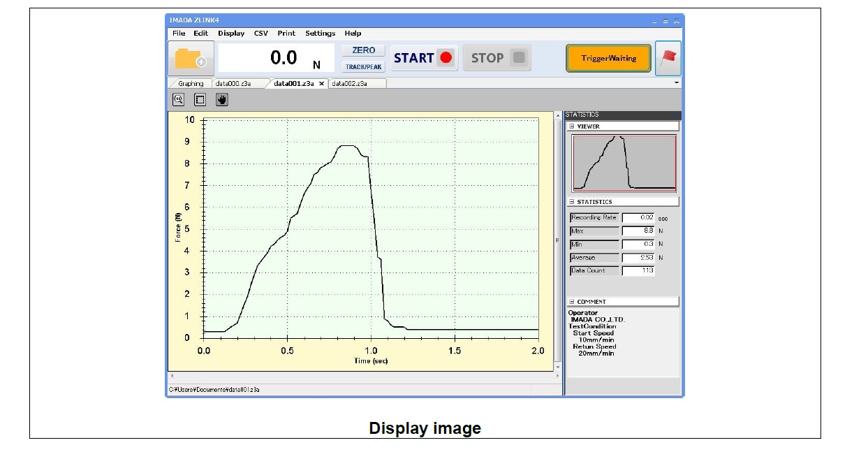Open the Settings menu
The width and height of the screenshot is (868, 452).
320,34
